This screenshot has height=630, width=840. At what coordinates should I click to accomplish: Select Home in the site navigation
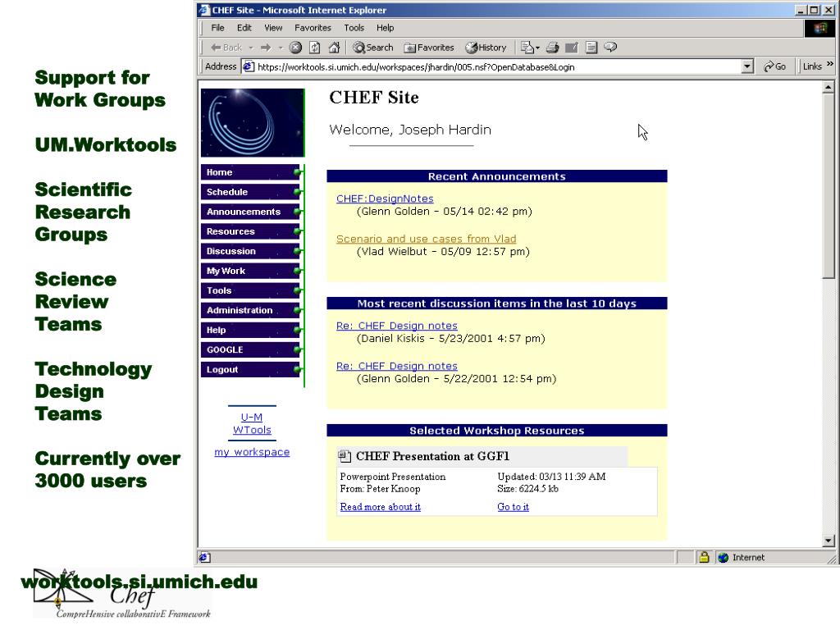tap(251, 172)
